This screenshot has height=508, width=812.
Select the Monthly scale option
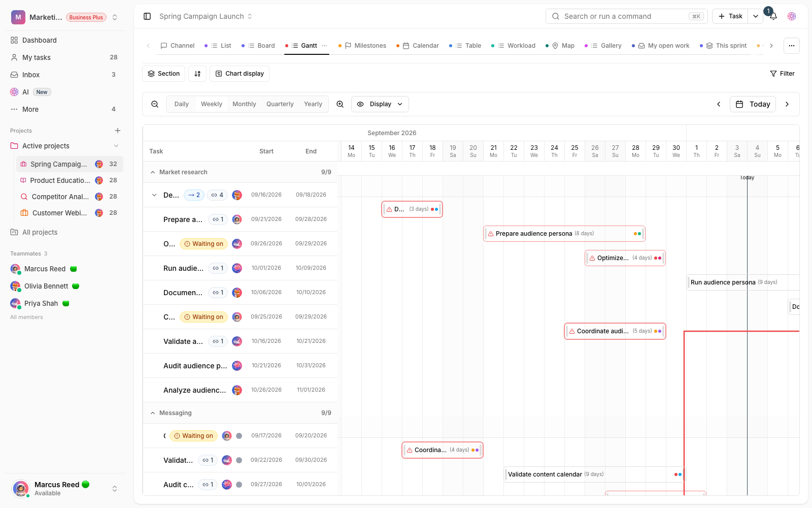[244, 104]
